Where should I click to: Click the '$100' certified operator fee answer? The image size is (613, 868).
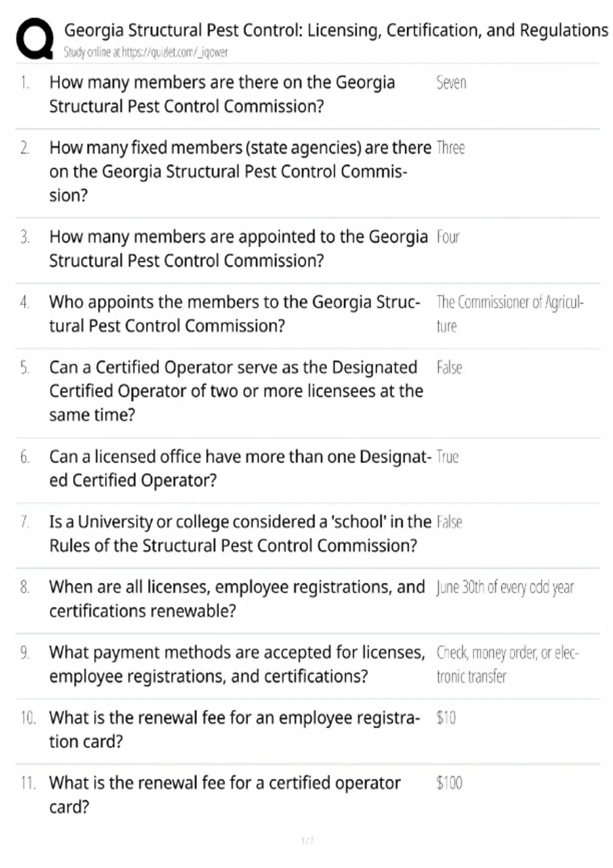pos(449,783)
